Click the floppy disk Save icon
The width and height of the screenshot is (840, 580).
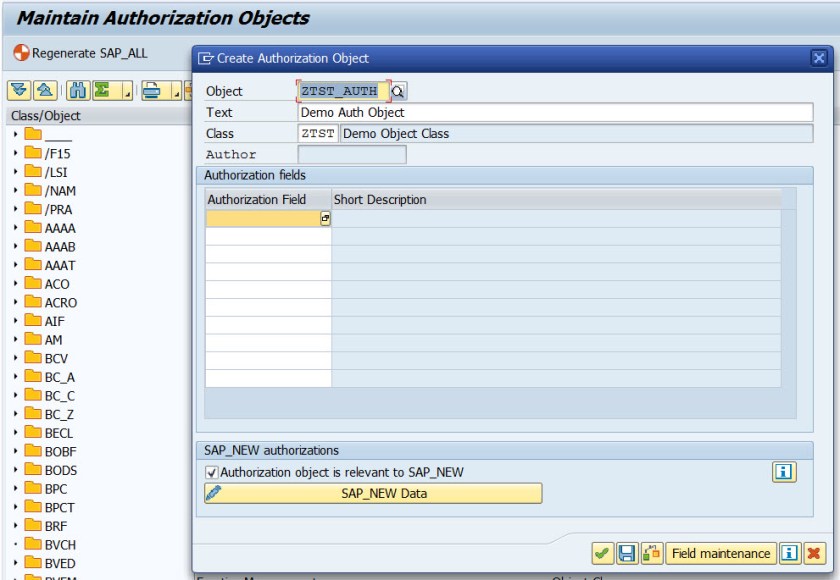tap(627, 553)
